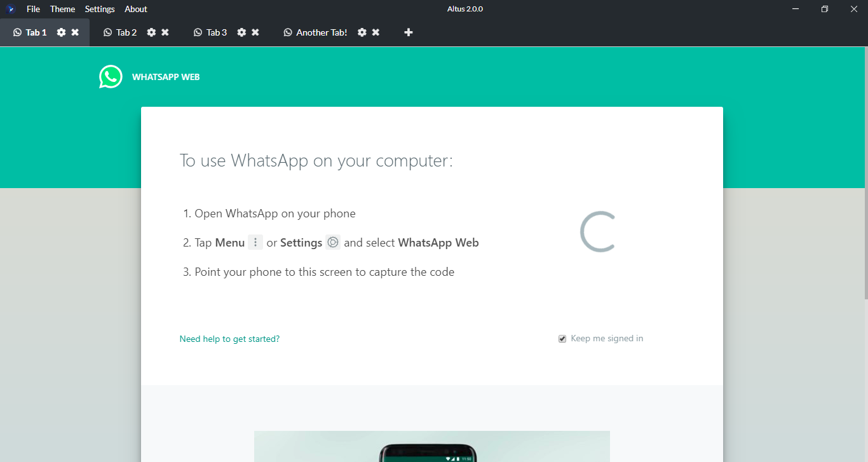Click the phone tutorial image thumbnail

[x=432, y=446]
